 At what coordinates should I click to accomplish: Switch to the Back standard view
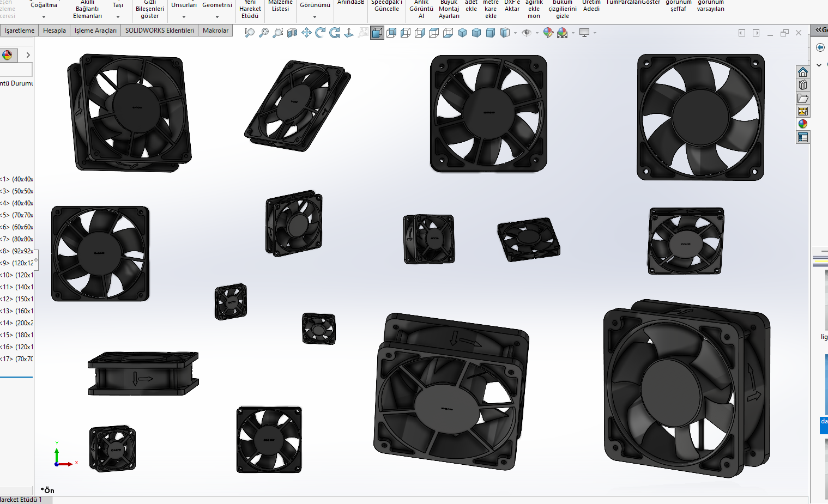point(391,33)
